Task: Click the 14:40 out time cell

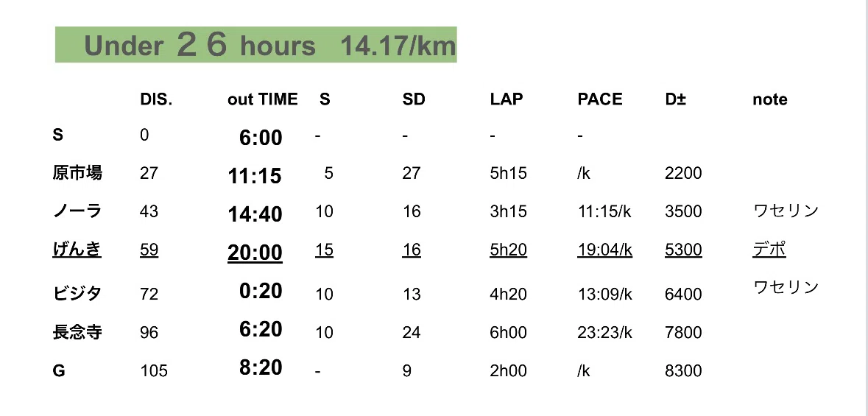Action: (x=255, y=214)
